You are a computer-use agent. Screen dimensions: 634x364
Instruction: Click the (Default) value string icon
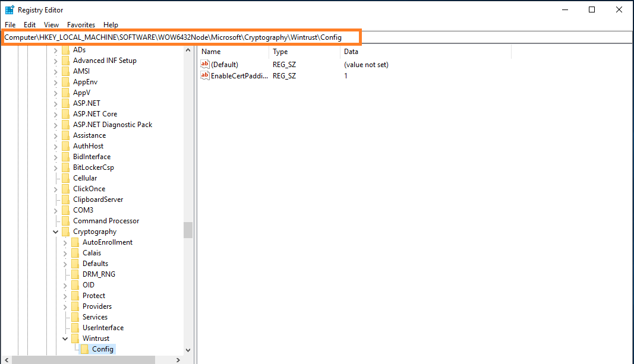point(205,64)
